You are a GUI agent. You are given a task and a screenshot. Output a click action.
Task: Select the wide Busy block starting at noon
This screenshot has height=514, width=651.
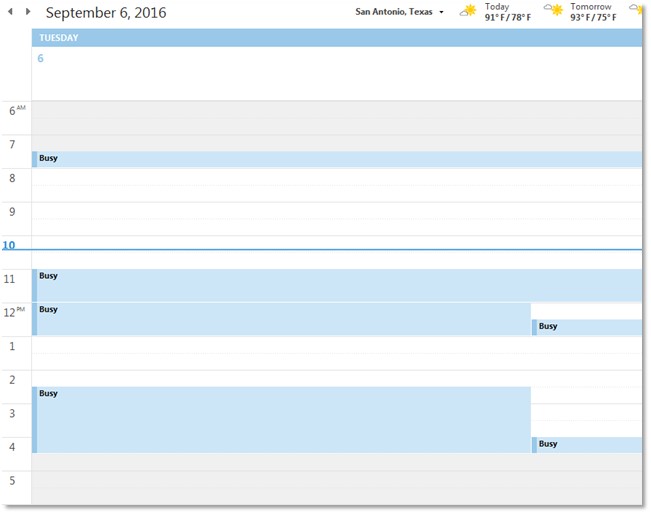(282, 319)
